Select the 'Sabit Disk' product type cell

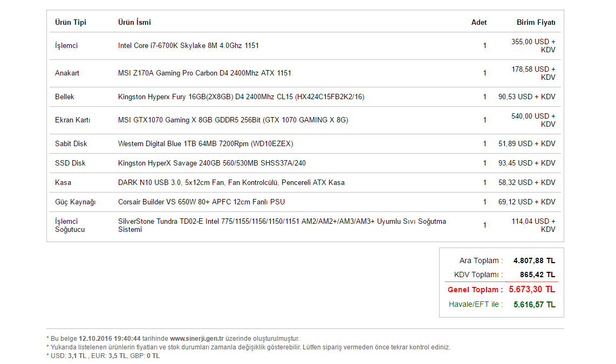pyautogui.click(x=71, y=144)
